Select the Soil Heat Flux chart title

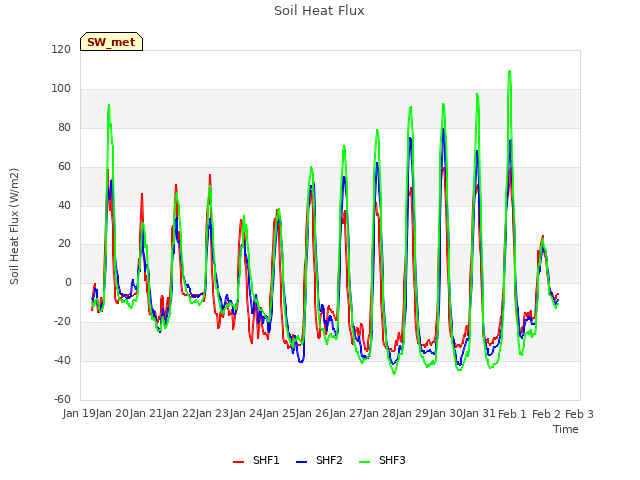click(x=319, y=11)
